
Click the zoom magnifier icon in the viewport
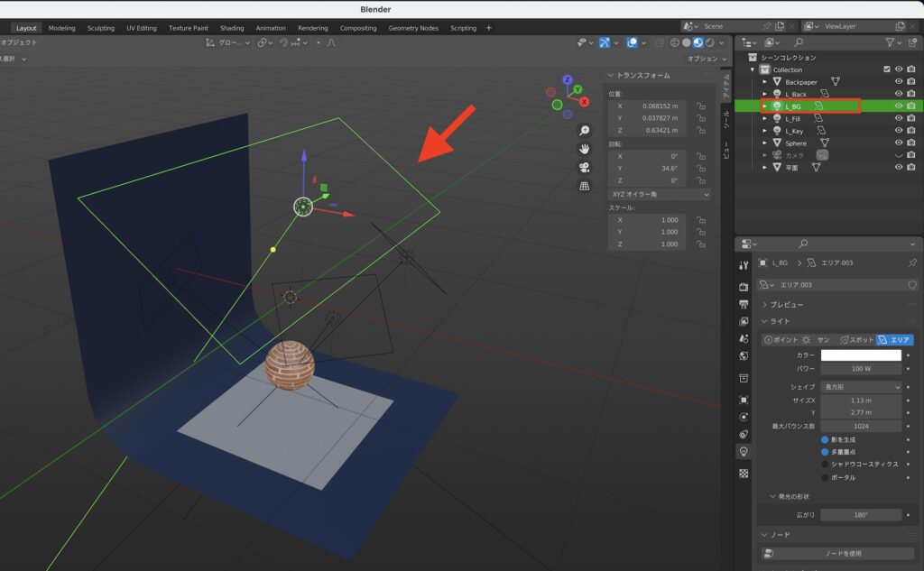tap(586, 130)
